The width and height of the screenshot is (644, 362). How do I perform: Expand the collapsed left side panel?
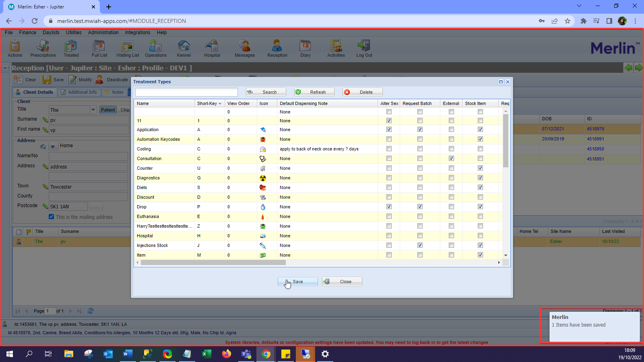5,68
